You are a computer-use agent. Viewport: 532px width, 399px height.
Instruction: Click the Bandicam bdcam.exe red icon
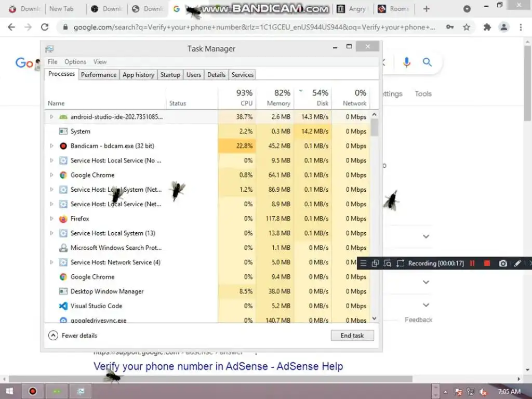[x=63, y=146]
